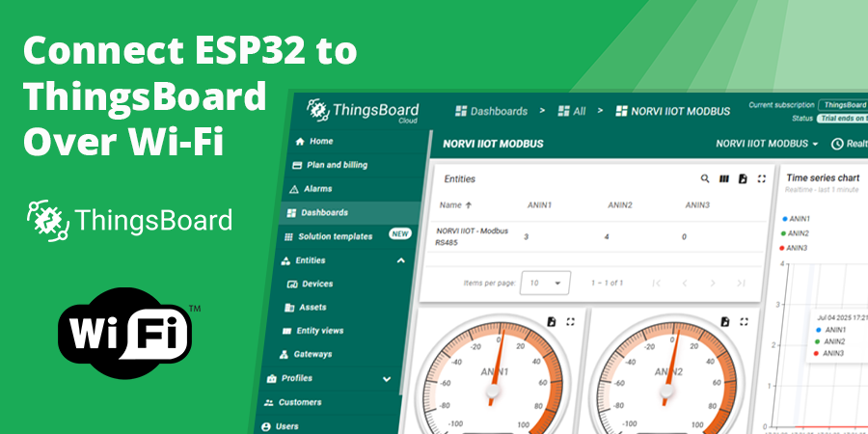
Task: Click next page pagination arrow
Action: pyautogui.click(x=713, y=284)
